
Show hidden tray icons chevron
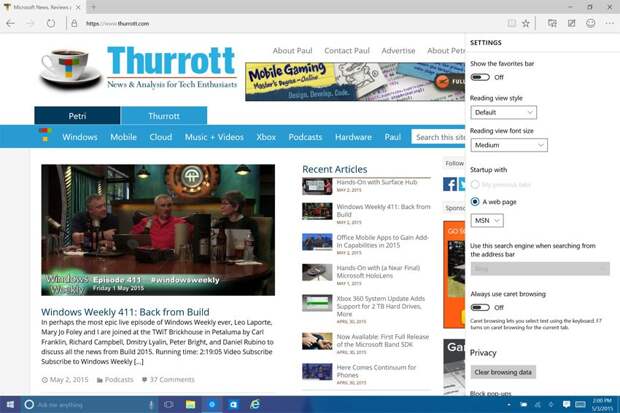click(x=508, y=405)
